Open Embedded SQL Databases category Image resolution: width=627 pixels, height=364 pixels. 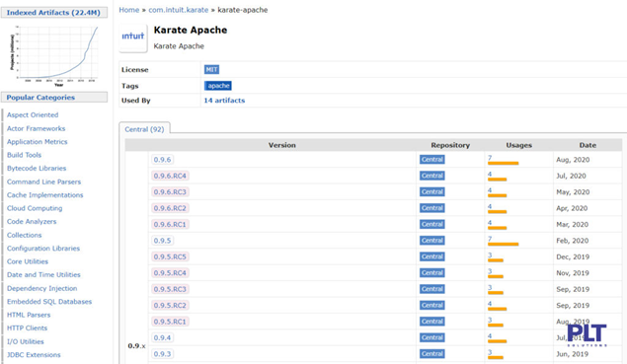(x=49, y=301)
